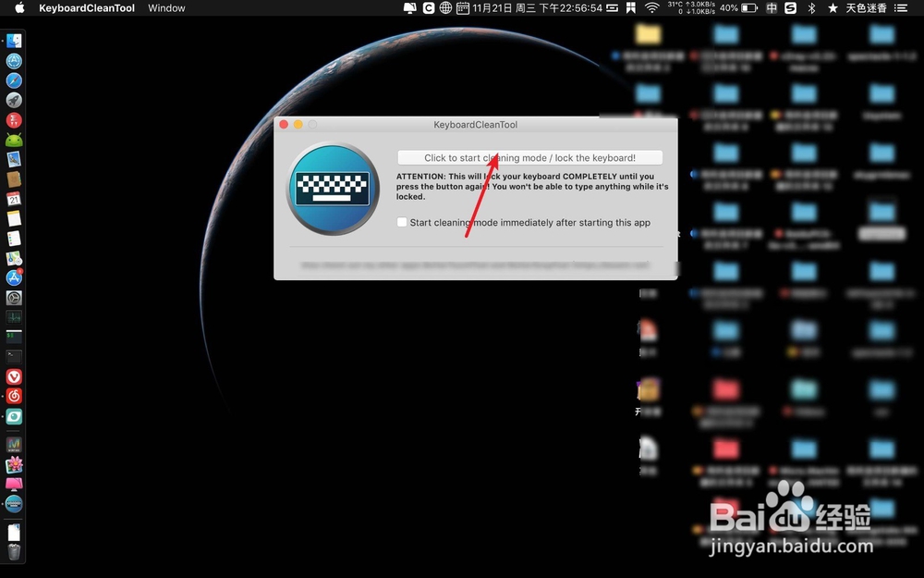Open the KeyboardCleanTool app menu
Viewport: 924px width, 578px height.
(87, 7)
